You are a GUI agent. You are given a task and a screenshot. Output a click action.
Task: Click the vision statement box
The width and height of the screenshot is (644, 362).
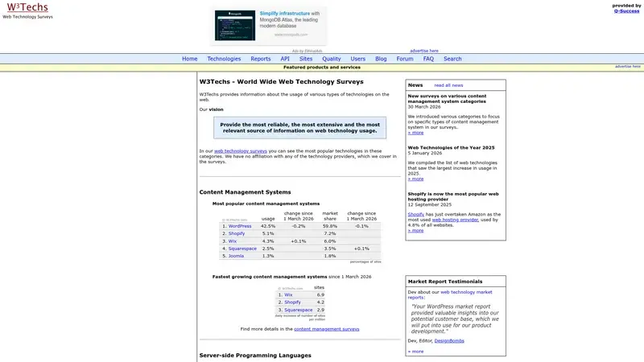click(x=299, y=128)
